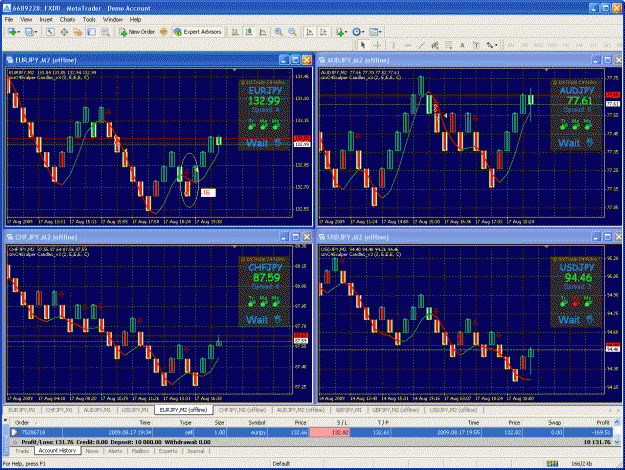Open the File menu
The width and height of the screenshot is (625, 470).
[x=9, y=20]
